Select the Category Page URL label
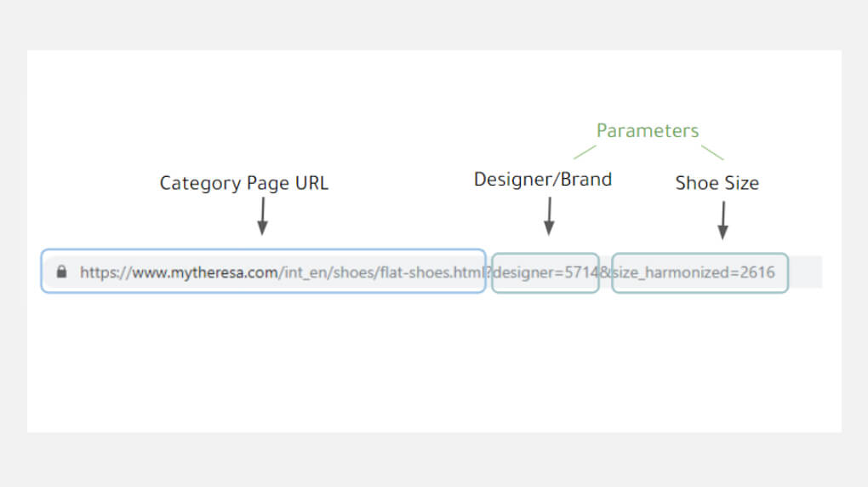868x487 pixels. pyautogui.click(x=243, y=182)
